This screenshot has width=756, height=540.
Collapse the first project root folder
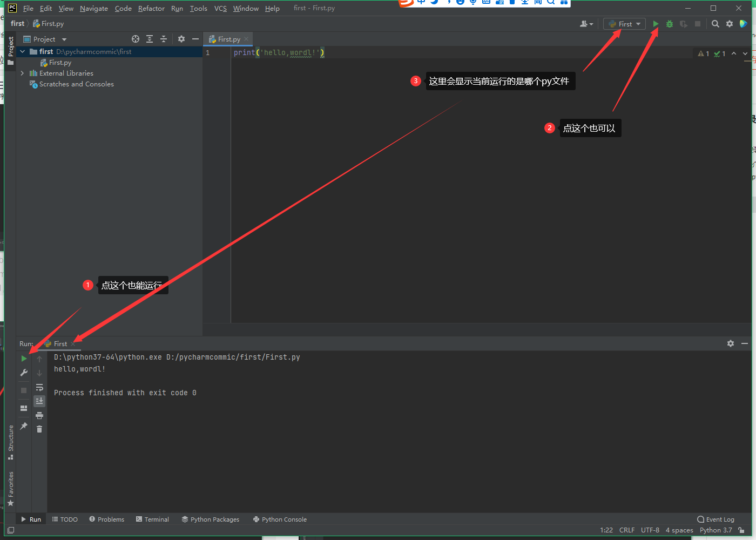[x=22, y=52]
